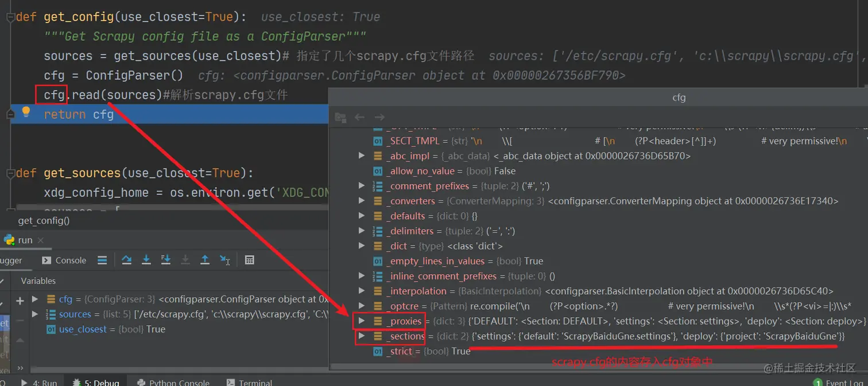Click the Event Log button
Viewport: 868px width, 386px height.
[x=839, y=382]
